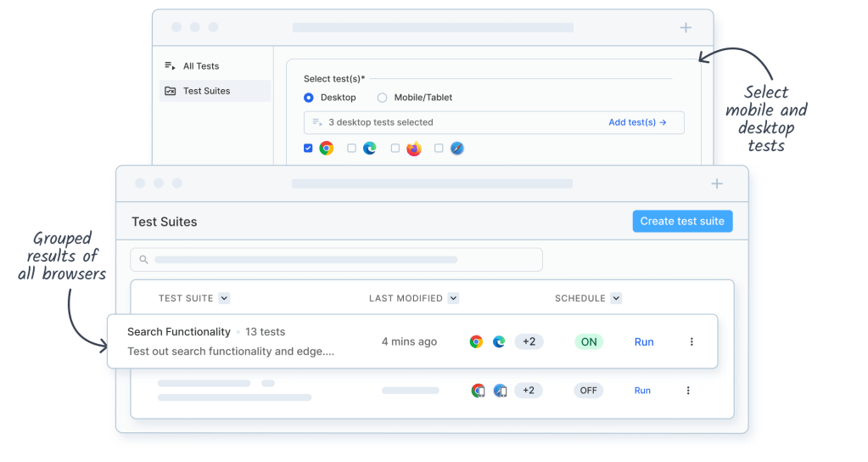Select the Mobile/Tablet radio button
868x462 pixels.
point(382,98)
